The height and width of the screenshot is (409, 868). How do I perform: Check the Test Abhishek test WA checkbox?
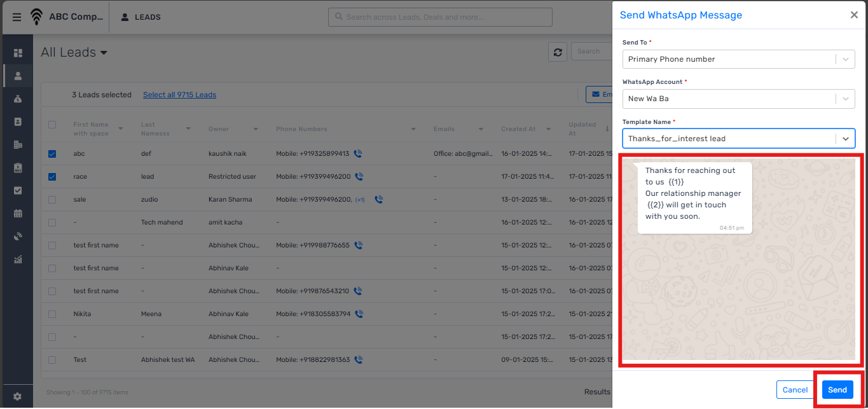pos(52,359)
